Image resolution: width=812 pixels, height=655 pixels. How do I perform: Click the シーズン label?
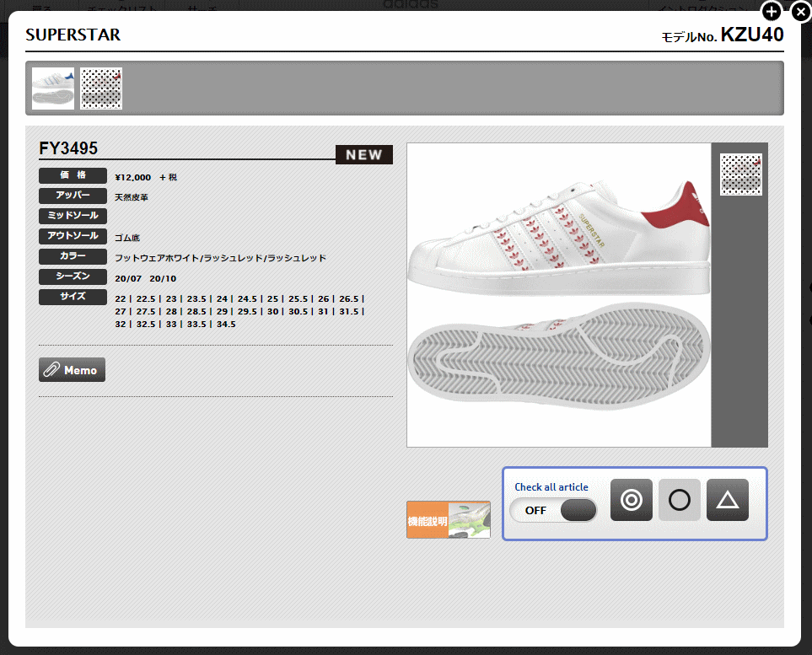73,276
